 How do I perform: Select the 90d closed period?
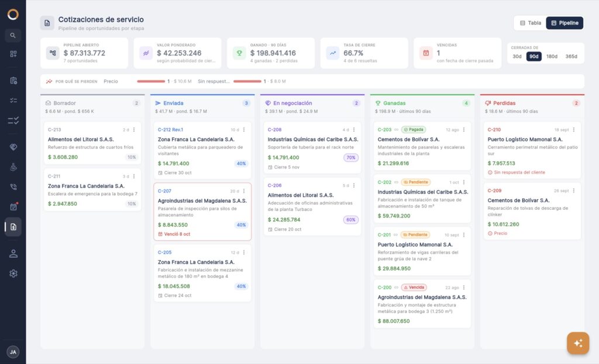(x=533, y=57)
